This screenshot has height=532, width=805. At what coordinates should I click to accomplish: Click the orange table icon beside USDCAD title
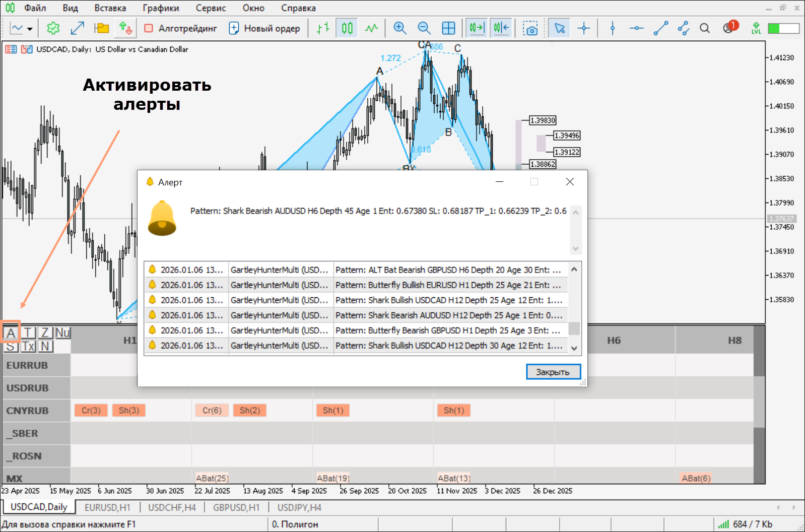11,49
